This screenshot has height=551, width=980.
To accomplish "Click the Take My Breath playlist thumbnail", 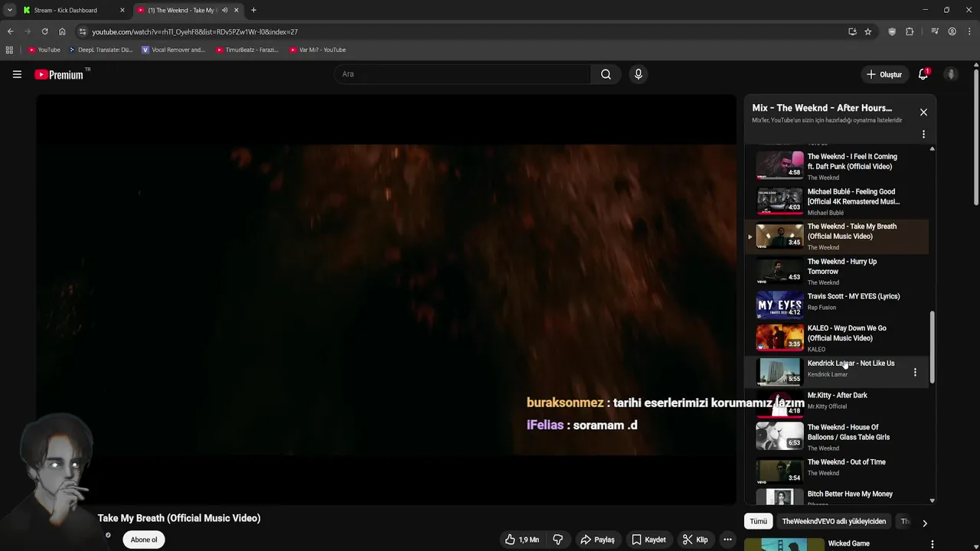I will (x=779, y=236).
